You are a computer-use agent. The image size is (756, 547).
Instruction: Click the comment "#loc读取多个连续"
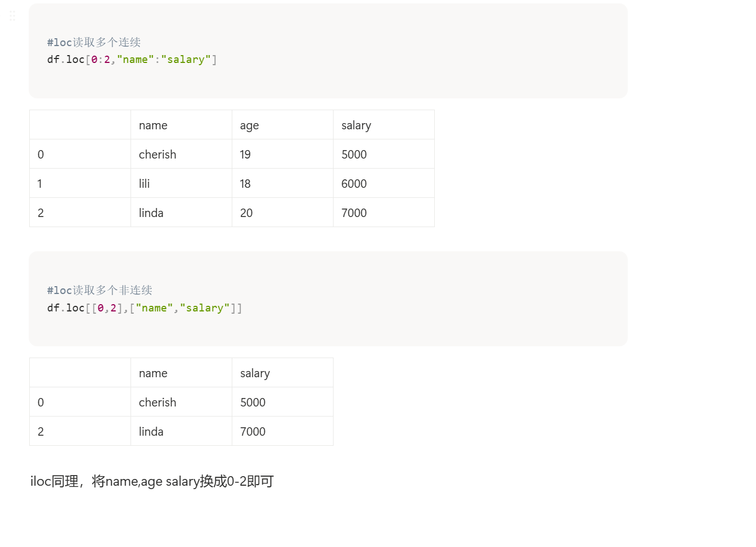tap(94, 42)
